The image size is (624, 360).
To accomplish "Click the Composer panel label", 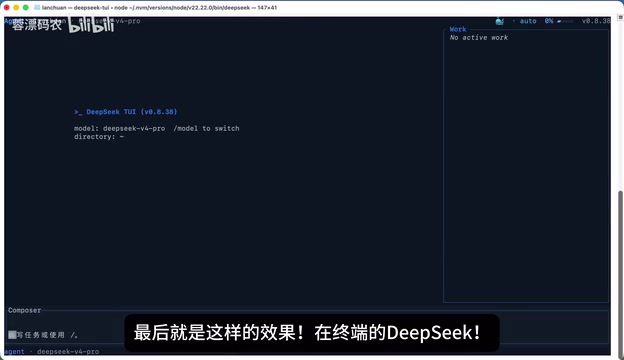I will 25,310.
